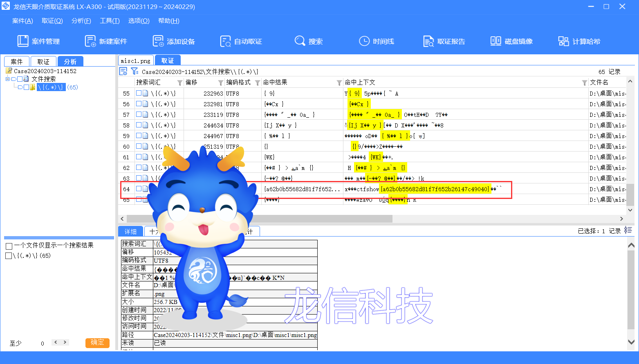Open the 案件(A) menu
The width and height of the screenshot is (639, 364).
pyautogui.click(x=22, y=21)
